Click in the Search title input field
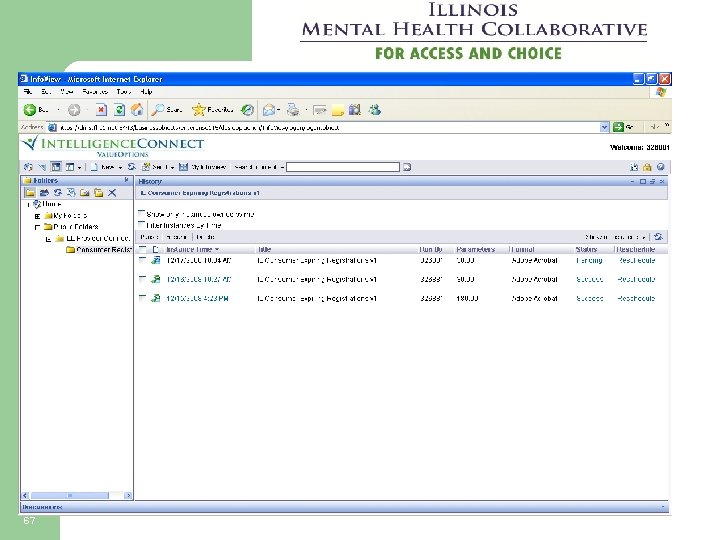Viewport: 720px width, 540px height. (343, 167)
